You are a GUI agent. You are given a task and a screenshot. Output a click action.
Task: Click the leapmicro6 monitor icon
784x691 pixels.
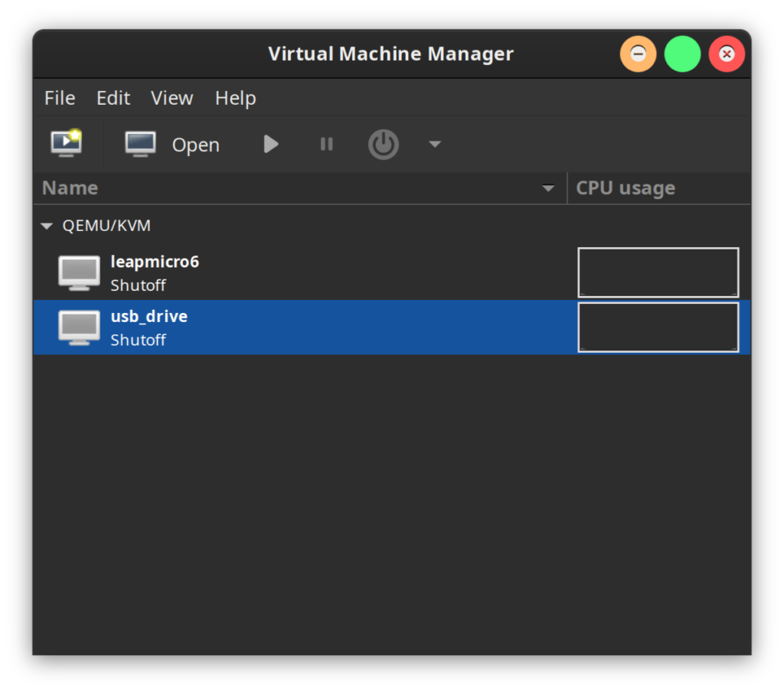click(79, 273)
